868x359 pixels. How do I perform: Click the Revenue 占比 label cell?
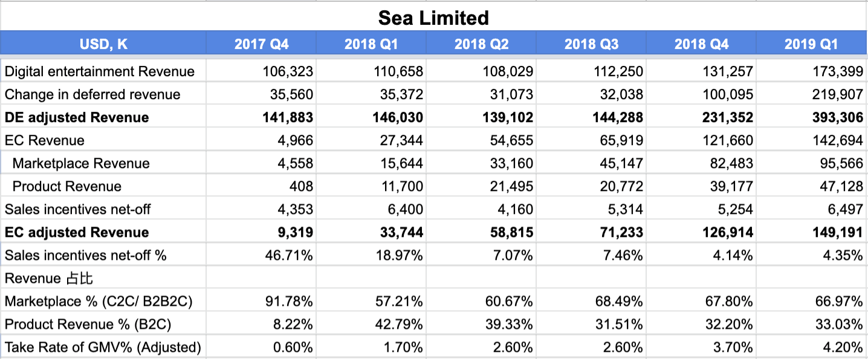pos(103,278)
